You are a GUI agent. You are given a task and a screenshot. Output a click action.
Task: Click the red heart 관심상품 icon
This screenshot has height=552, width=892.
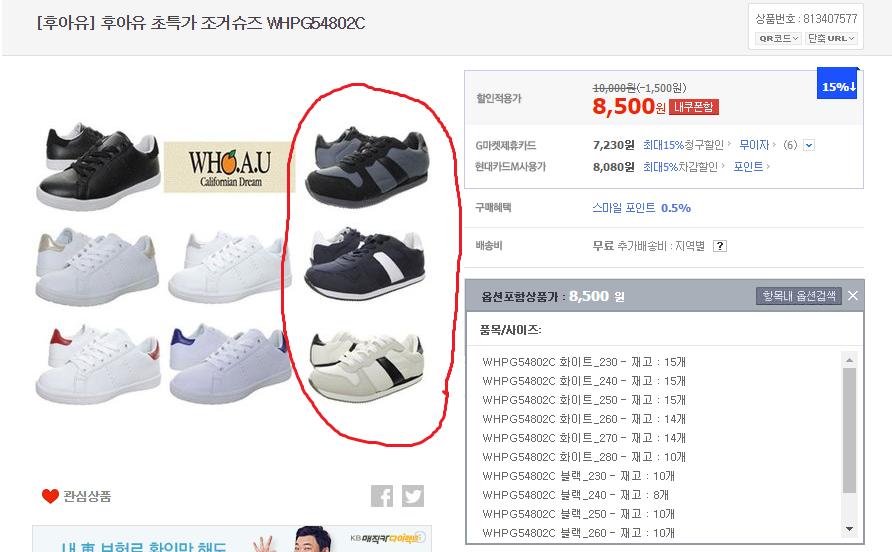coord(50,496)
